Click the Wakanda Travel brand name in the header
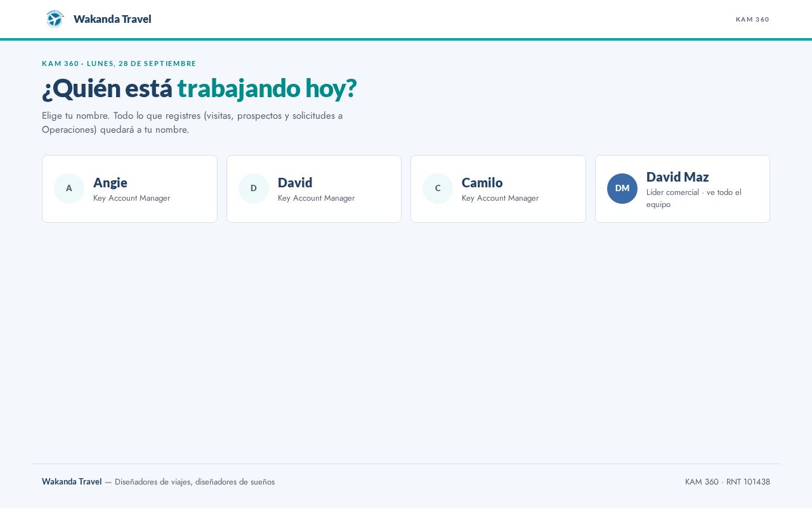The height and width of the screenshot is (508, 812). (x=112, y=19)
